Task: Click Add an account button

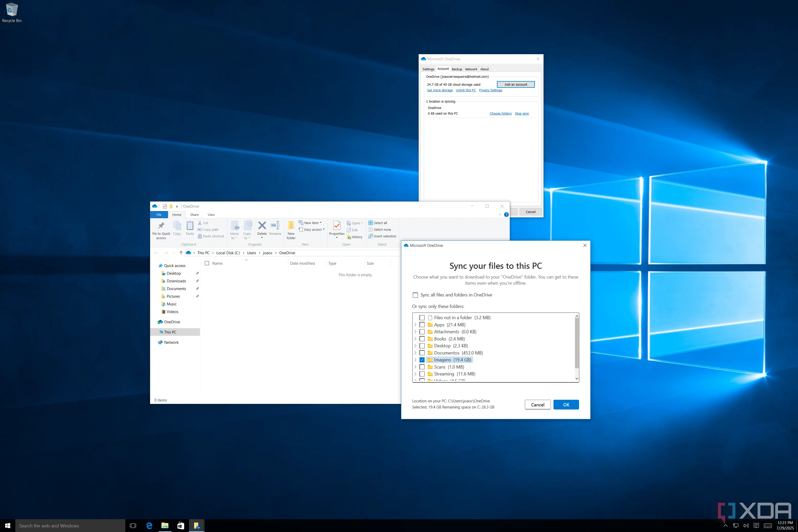Action: [516, 84]
